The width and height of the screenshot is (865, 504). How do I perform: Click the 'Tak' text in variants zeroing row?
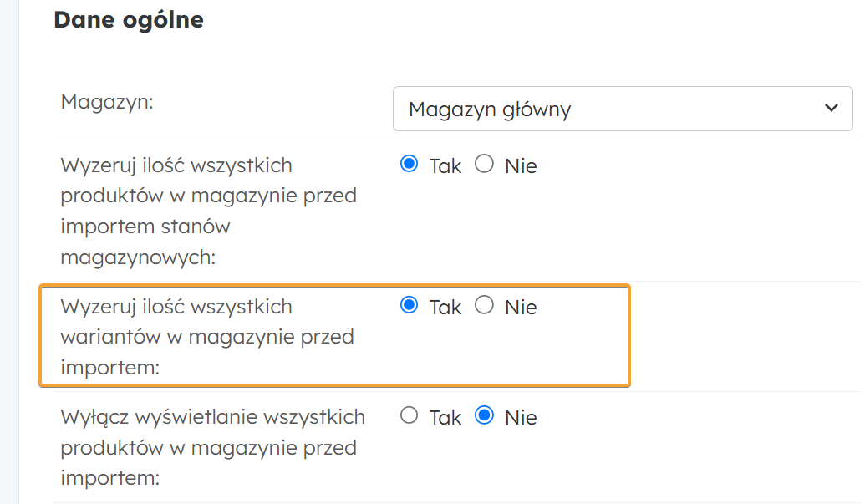[445, 308]
